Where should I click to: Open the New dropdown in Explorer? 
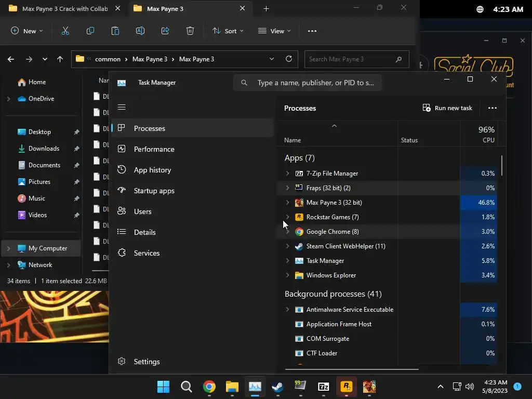(x=27, y=31)
